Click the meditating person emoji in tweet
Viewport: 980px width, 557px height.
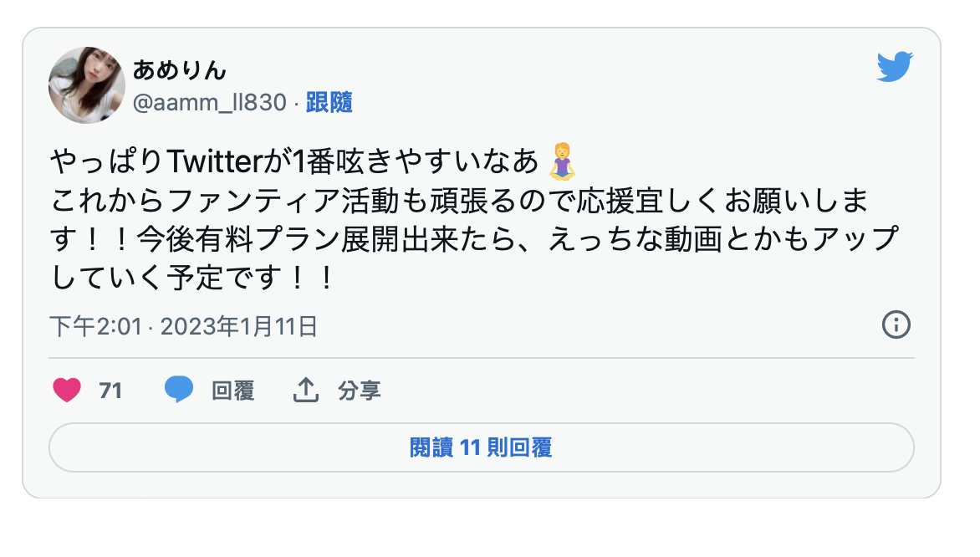[x=561, y=161]
